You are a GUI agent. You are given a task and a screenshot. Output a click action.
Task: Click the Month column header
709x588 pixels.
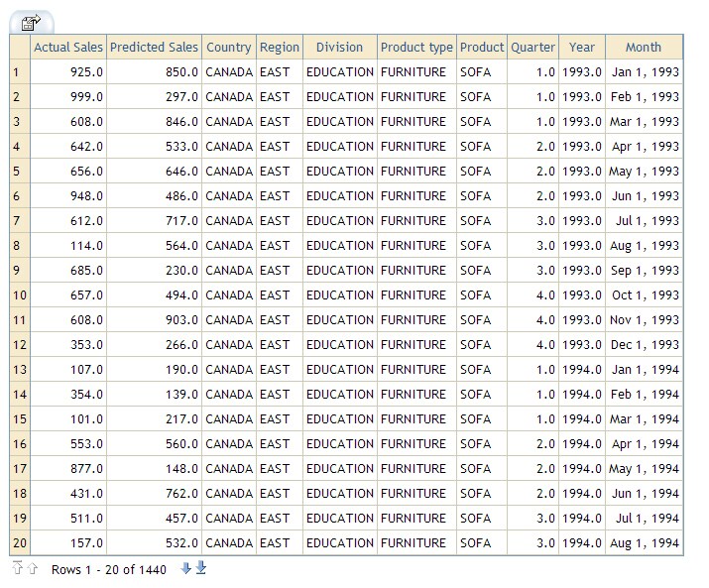coord(644,47)
